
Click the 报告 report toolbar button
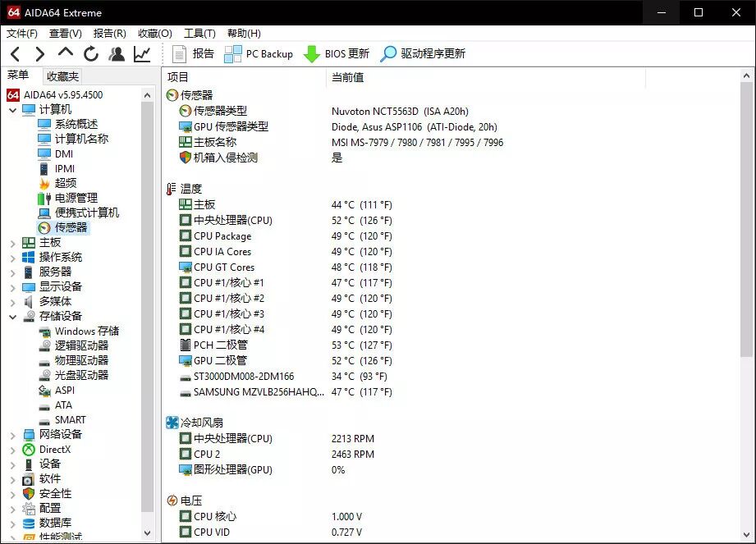(193, 54)
